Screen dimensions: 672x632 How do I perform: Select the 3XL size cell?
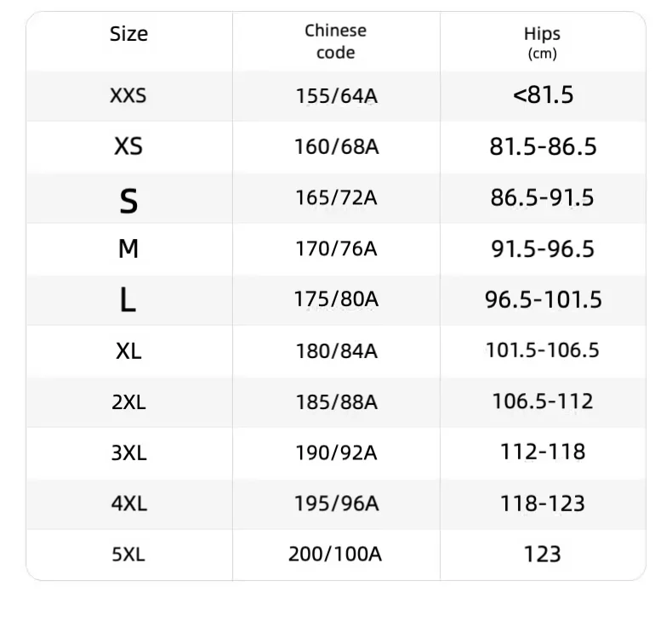[128, 453]
